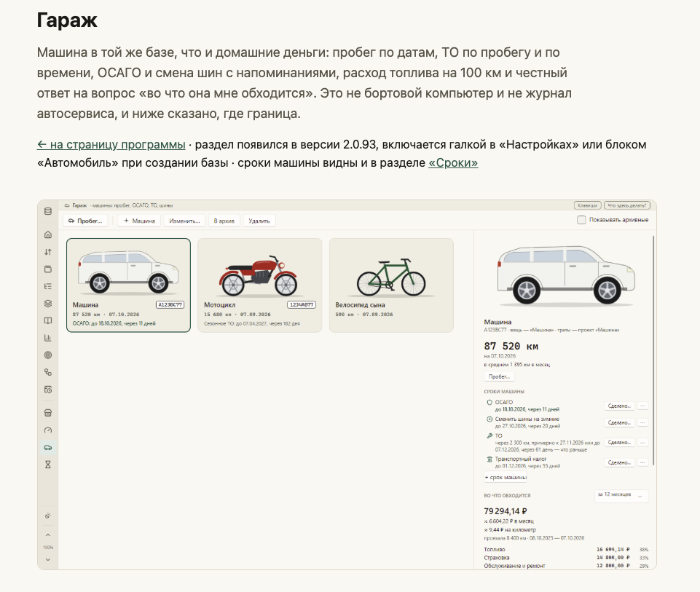Follow the 'на страницу программы' link
Screen dimensions: 700x592
coord(111,145)
